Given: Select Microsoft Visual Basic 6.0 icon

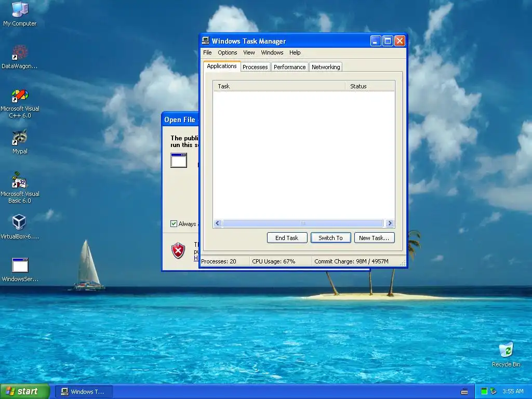Looking at the screenshot, I should (20, 188).
